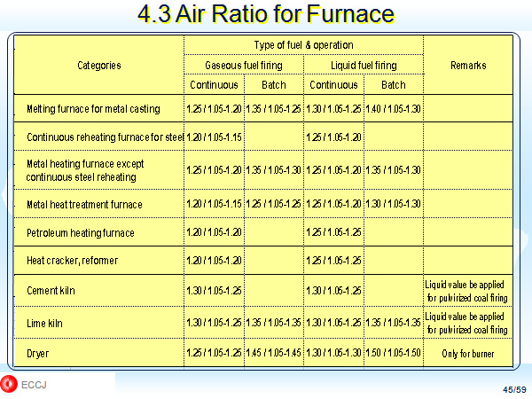Click the 'Remarks' column header
Screen dimensions: 532x399
(467, 65)
